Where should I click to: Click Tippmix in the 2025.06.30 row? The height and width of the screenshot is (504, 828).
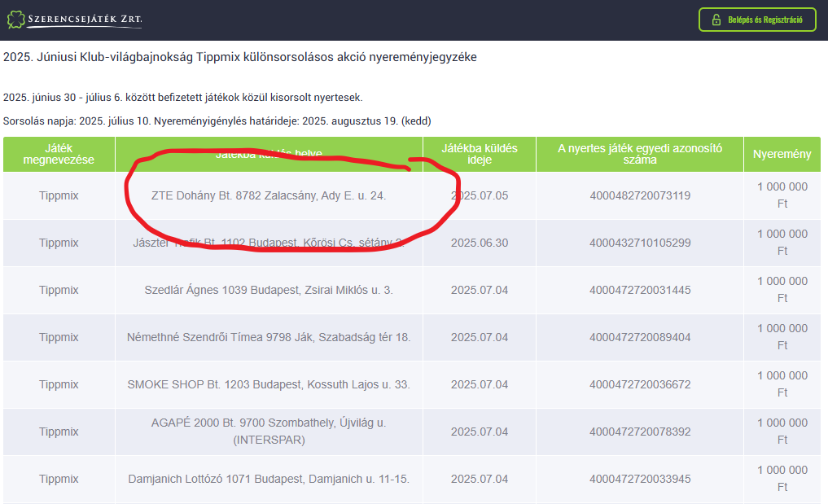point(59,243)
